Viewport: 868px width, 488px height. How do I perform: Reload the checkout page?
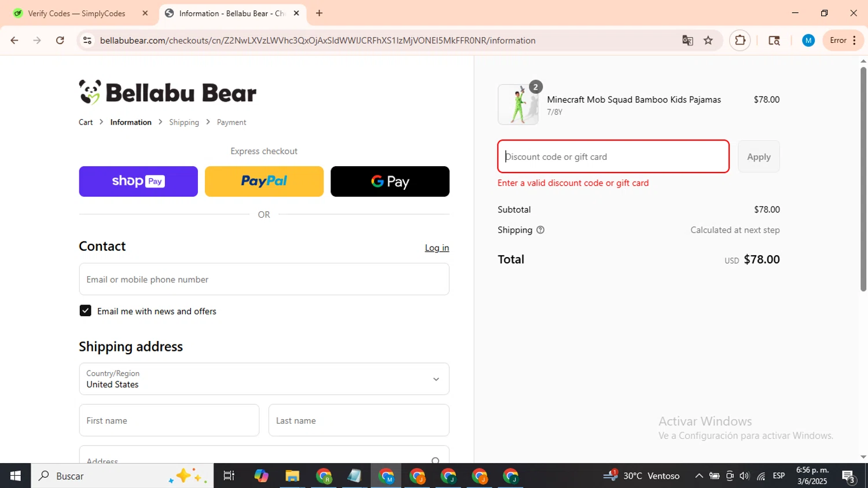[60, 41]
